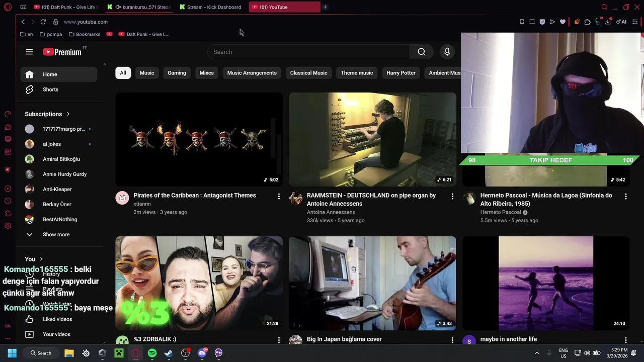Go to YouTube Premium home logo
This screenshot has height=362, width=644.
pyautogui.click(x=62, y=52)
